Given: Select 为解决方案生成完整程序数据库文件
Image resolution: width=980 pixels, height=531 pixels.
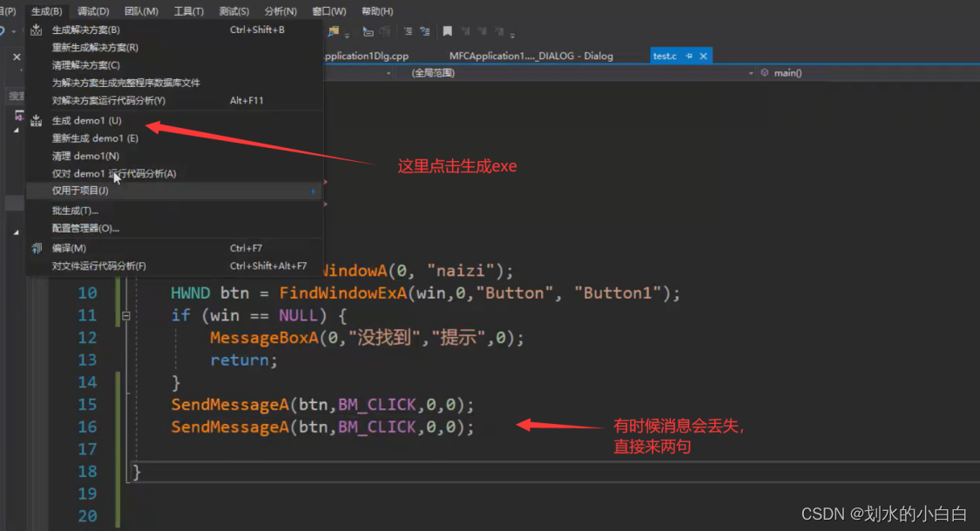Looking at the screenshot, I should pos(173,83).
